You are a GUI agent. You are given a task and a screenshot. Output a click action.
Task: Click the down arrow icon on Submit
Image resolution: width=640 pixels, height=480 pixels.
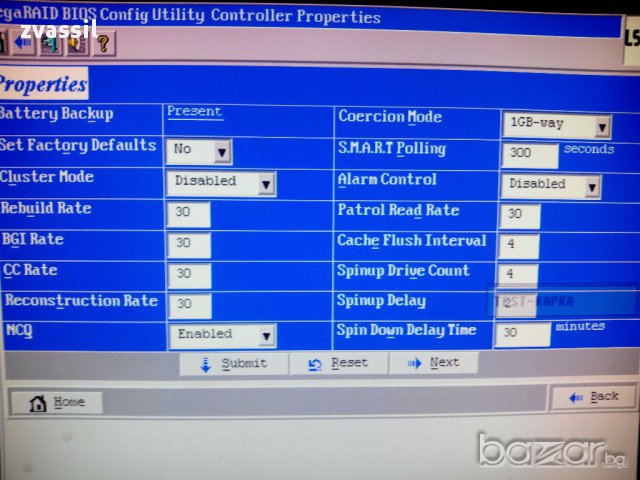point(205,364)
